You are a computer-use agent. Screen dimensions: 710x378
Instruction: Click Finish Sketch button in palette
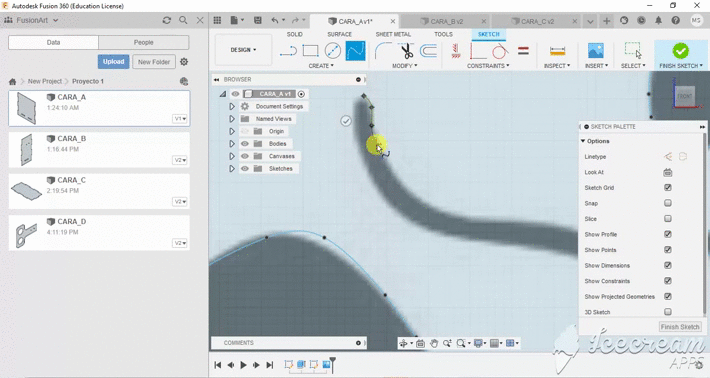tap(680, 327)
